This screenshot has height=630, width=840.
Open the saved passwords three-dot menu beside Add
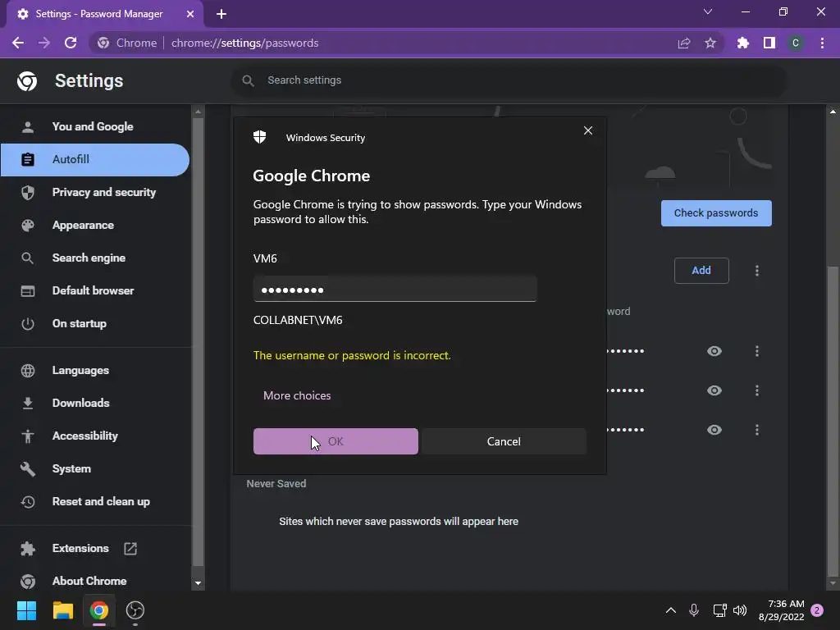(756, 270)
